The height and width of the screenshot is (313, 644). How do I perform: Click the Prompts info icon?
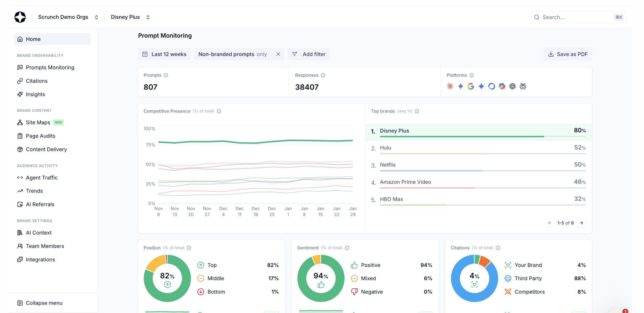(166, 75)
